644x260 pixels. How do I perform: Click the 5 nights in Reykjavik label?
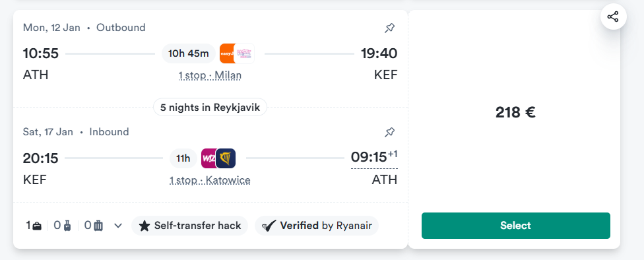point(210,107)
